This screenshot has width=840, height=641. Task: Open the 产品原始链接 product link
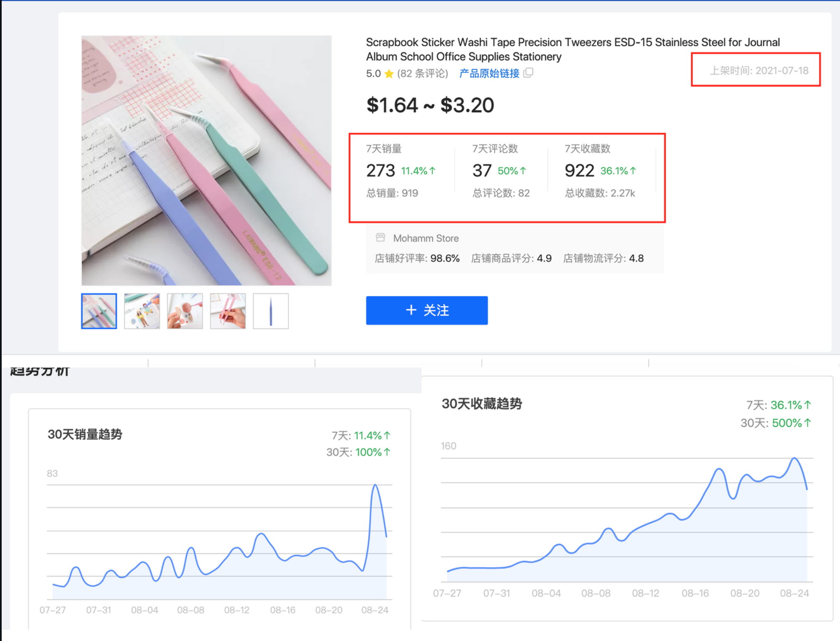[x=488, y=74]
